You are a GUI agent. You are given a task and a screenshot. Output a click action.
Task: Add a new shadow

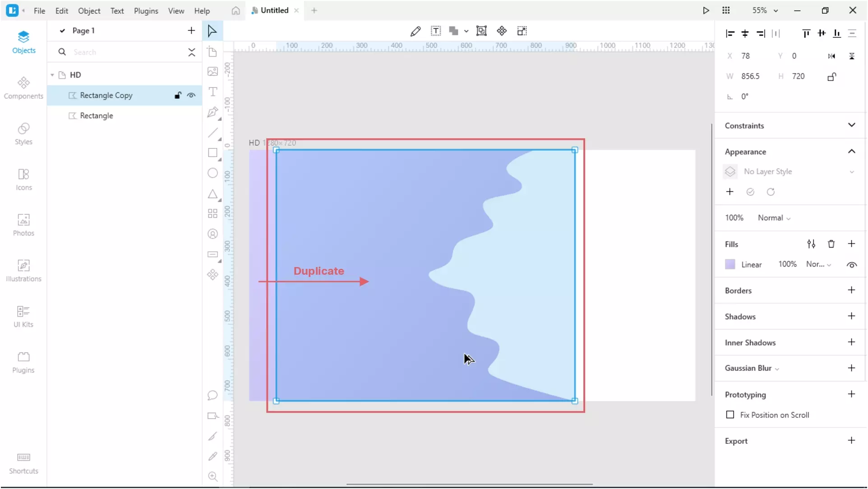click(851, 316)
